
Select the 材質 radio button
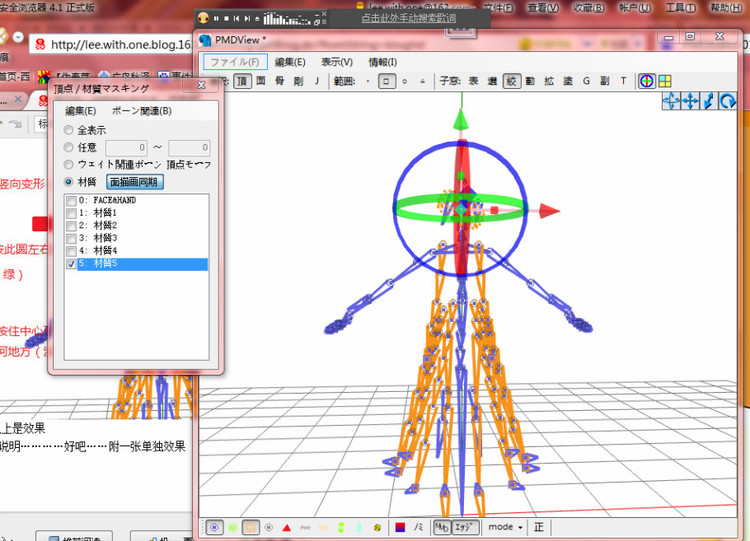(68, 182)
